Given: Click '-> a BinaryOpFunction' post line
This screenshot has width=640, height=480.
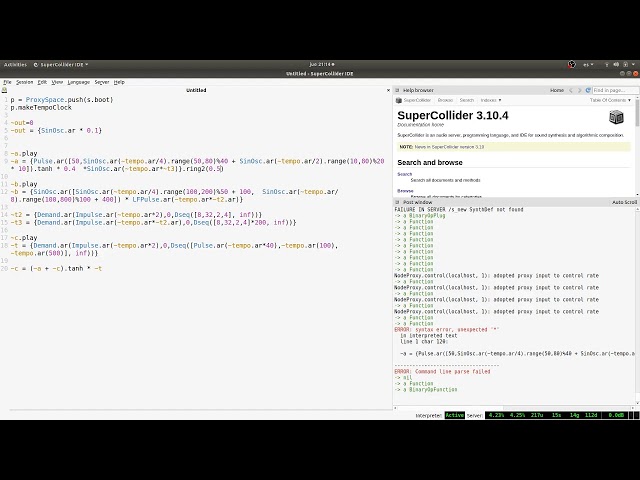Looking at the screenshot, I should (426, 389).
